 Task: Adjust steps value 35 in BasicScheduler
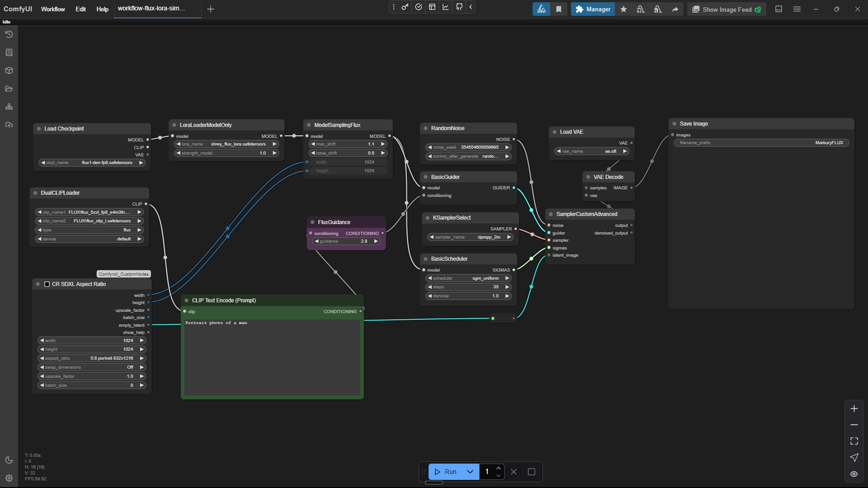point(469,287)
